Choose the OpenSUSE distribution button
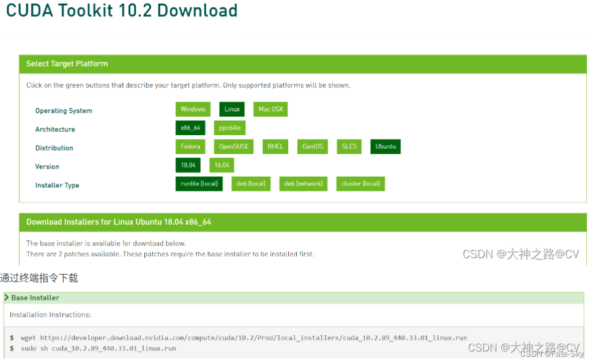The width and height of the screenshot is (593, 364). (x=234, y=147)
